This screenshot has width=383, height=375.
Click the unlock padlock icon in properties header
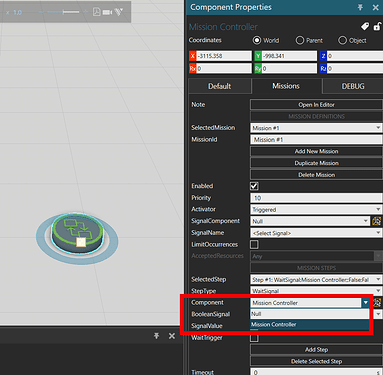point(377,27)
